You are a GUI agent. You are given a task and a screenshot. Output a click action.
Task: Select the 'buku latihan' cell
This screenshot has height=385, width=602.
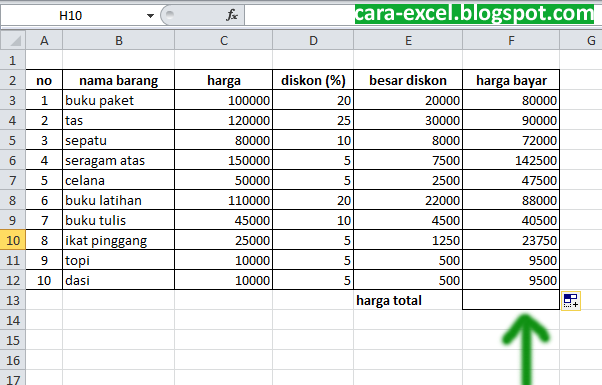[x=119, y=200]
